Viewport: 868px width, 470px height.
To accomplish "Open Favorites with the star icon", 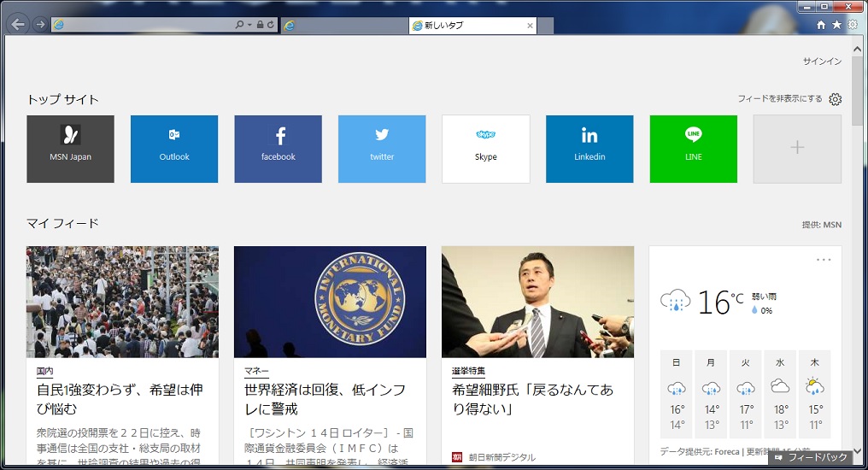I will 836,25.
